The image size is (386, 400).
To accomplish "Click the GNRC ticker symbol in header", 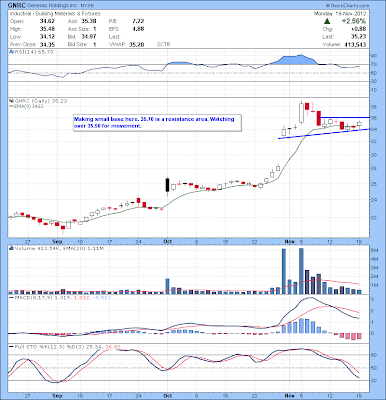I will [x=15, y=6].
